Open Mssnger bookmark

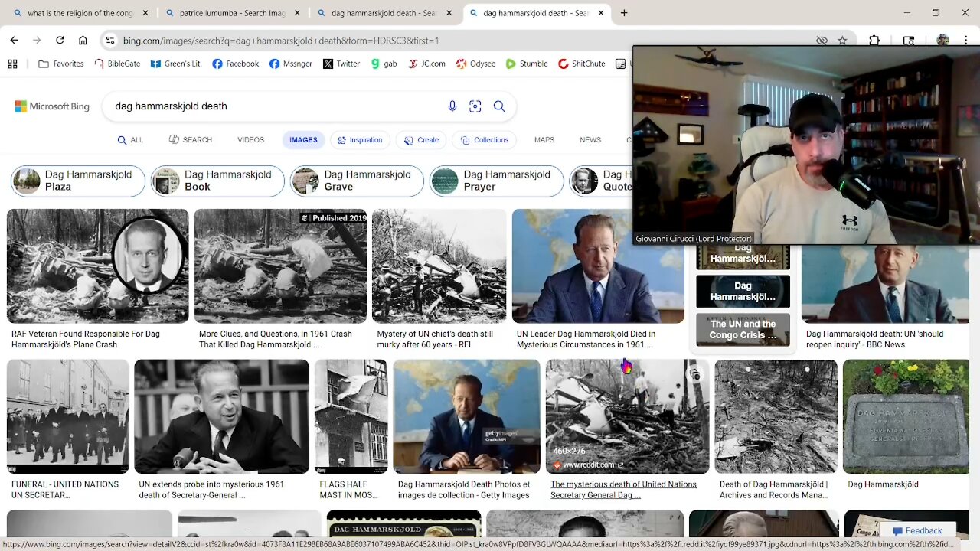click(291, 64)
